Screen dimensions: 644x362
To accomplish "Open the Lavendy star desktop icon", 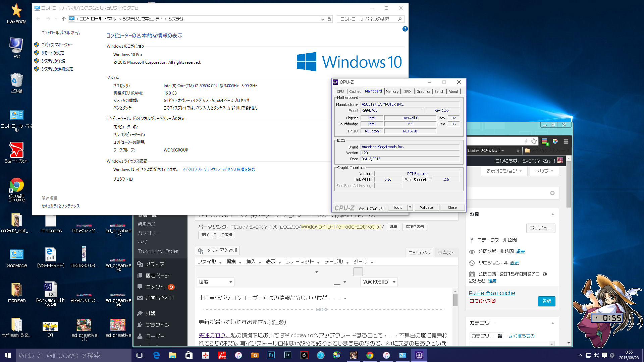I will [16, 13].
